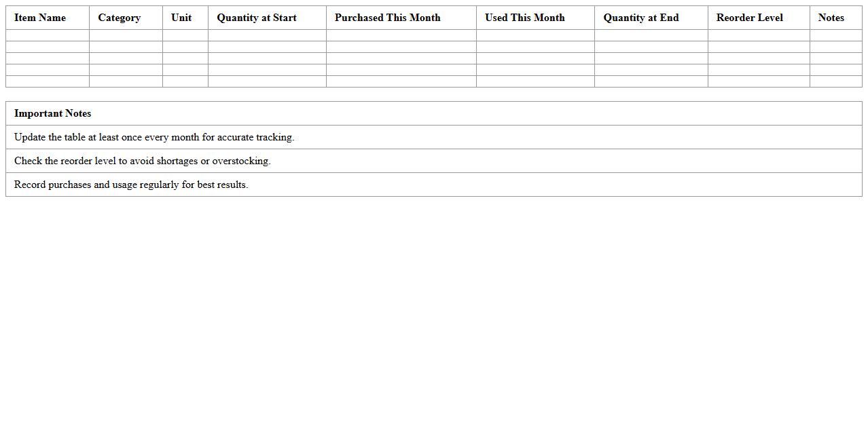Select bottom empty cell under Purchased This Month
This screenshot has height=441, width=868.
[x=401, y=81]
